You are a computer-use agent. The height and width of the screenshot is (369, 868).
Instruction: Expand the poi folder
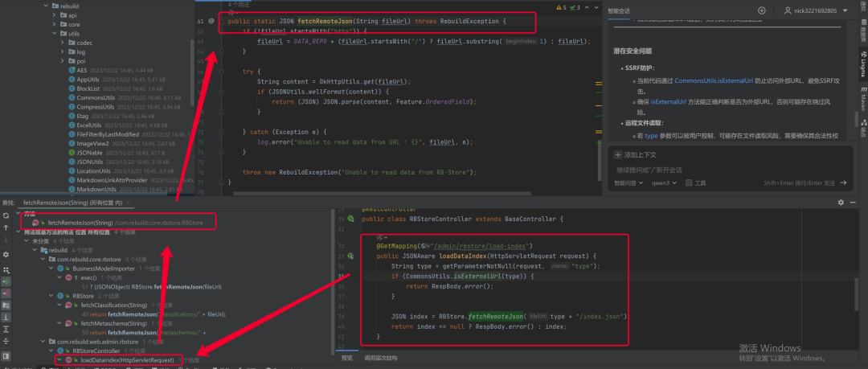coord(63,61)
